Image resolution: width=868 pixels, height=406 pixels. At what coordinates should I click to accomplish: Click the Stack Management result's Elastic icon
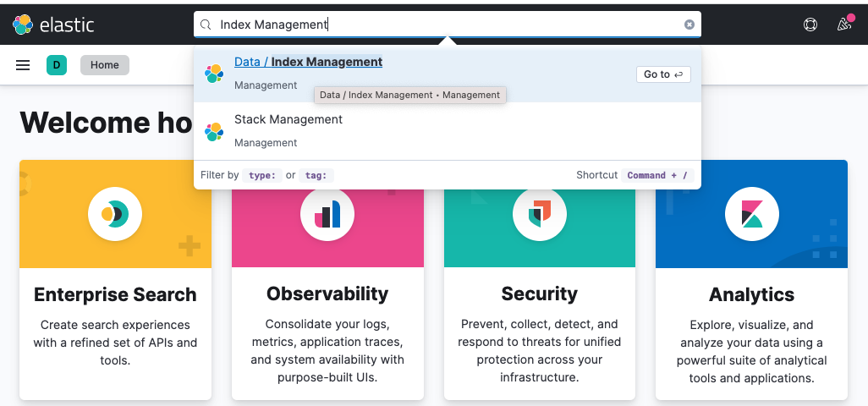click(x=214, y=132)
